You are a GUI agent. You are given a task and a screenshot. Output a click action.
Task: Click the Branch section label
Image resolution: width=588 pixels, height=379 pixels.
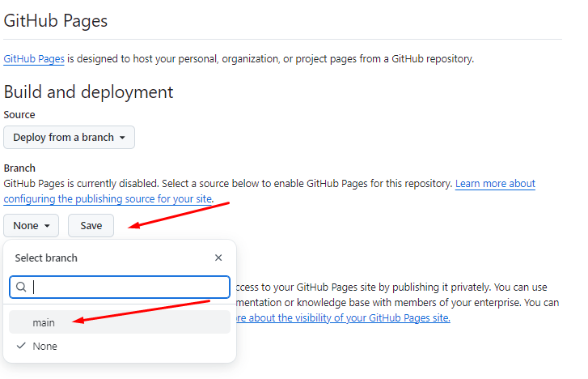[x=19, y=168]
